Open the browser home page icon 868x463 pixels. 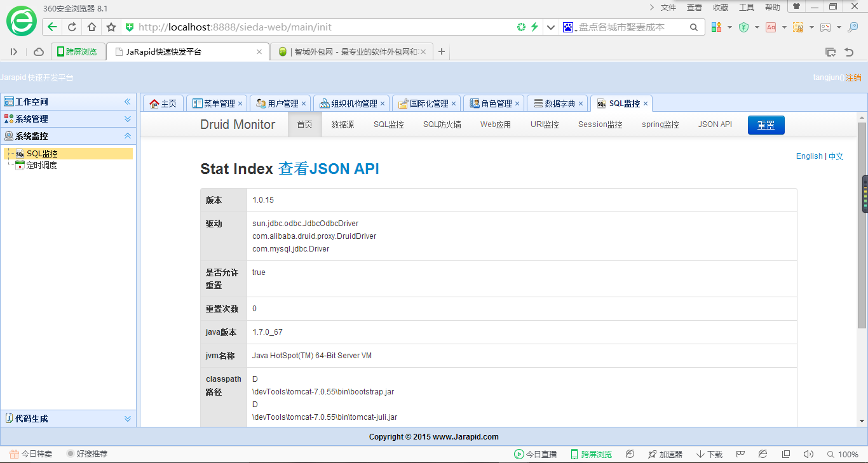click(x=92, y=27)
